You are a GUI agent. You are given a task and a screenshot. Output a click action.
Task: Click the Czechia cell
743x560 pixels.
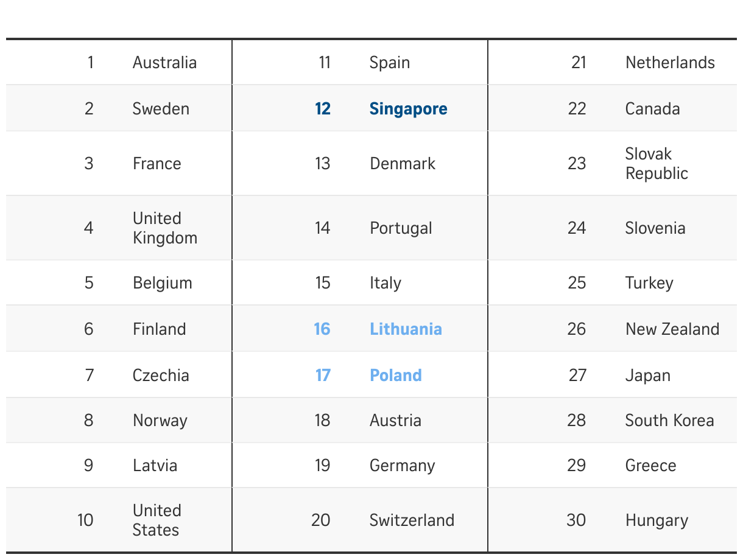pyautogui.click(x=161, y=375)
